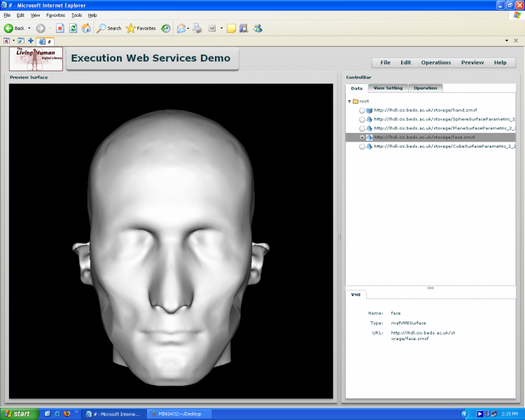
Task: Go to the IE Home page icon
Action: point(86,28)
